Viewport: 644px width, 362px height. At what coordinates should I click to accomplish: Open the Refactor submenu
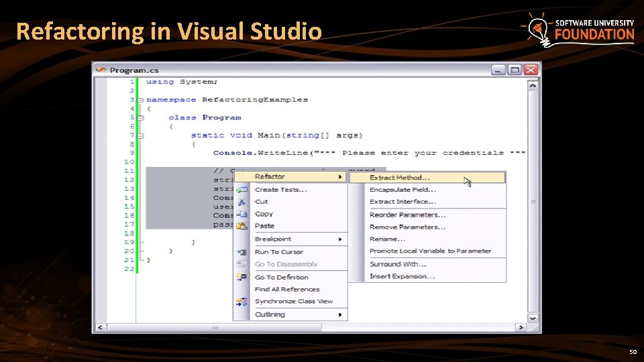coord(290,176)
